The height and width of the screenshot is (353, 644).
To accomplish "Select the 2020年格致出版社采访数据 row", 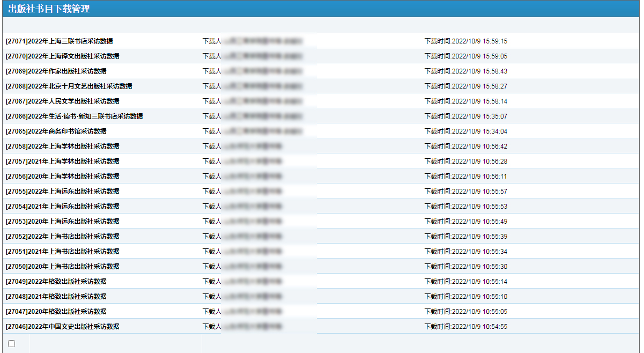I will pos(56,312).
